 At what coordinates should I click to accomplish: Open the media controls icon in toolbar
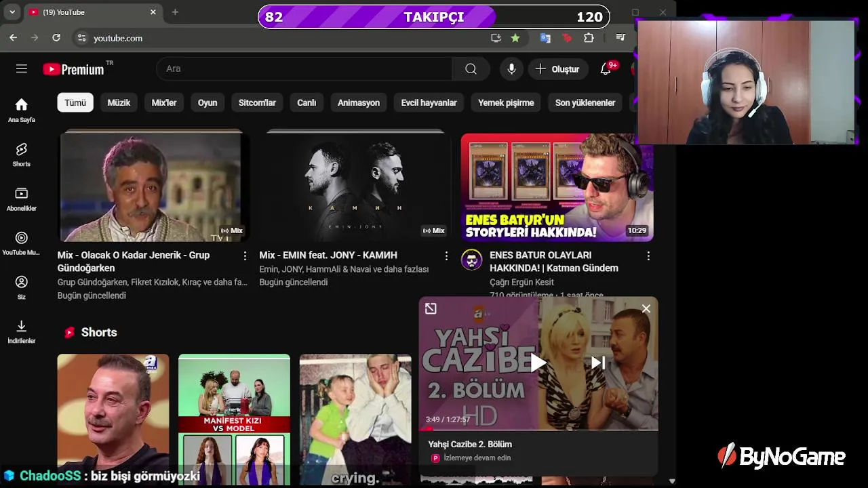pos(620,38)
